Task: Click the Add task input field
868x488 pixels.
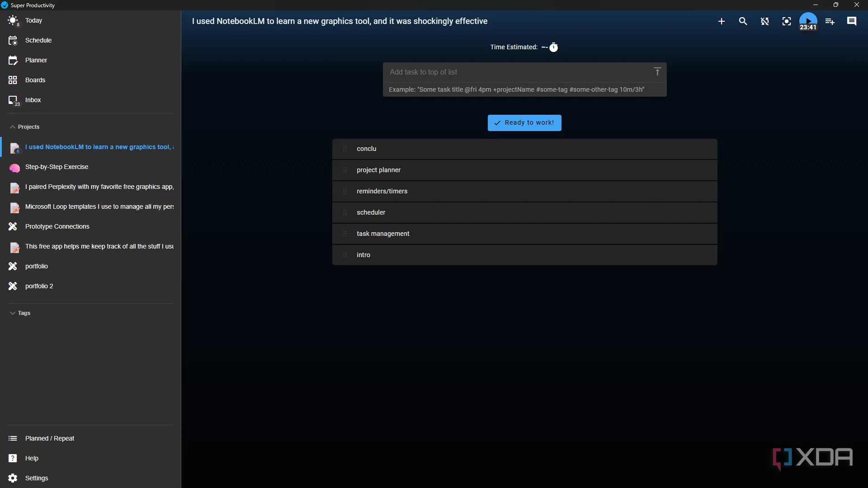Action: tap(515, 72)
